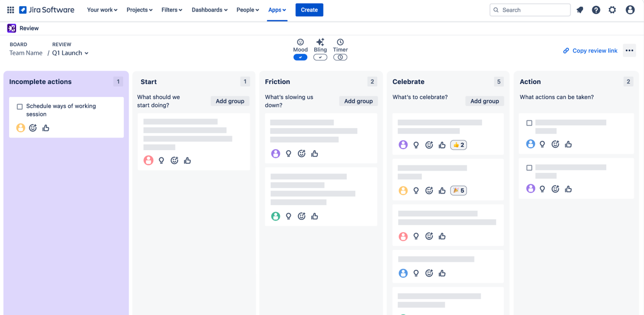The width and height of the screenshot is (644, 315).
Task: Open the settings gear icon
Action: (612, 10)
